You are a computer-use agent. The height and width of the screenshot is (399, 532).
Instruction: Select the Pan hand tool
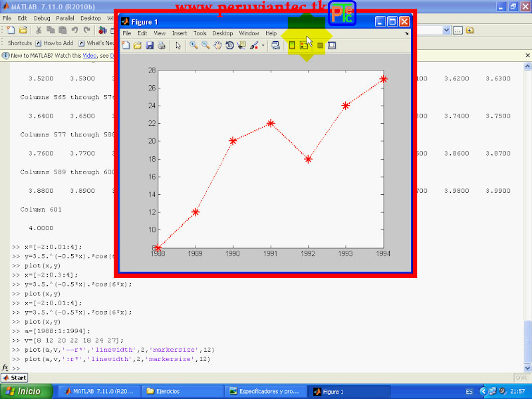pos(217,45)
